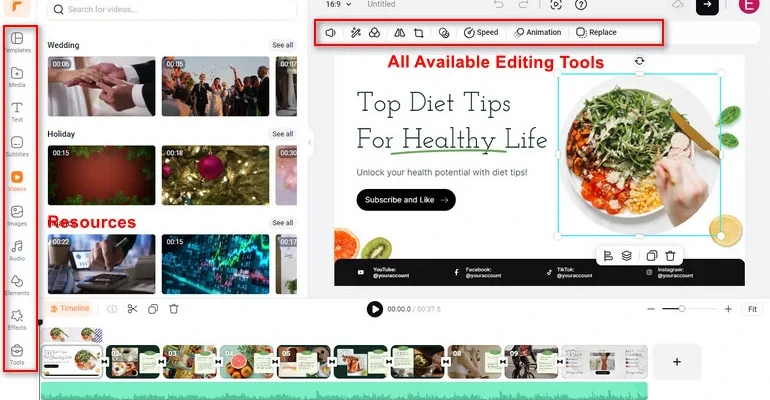Screen dimensions: 770x400
Task: Click the Subscribe and Like button on canvas
Action: [406, 200]
